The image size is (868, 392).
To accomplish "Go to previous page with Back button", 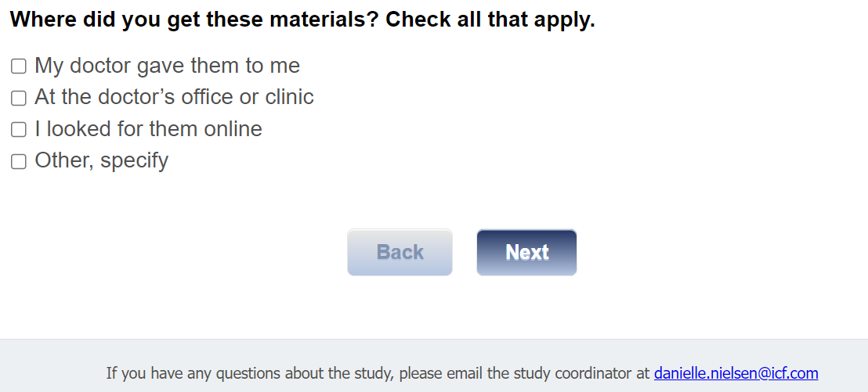I will coord(400,252).
